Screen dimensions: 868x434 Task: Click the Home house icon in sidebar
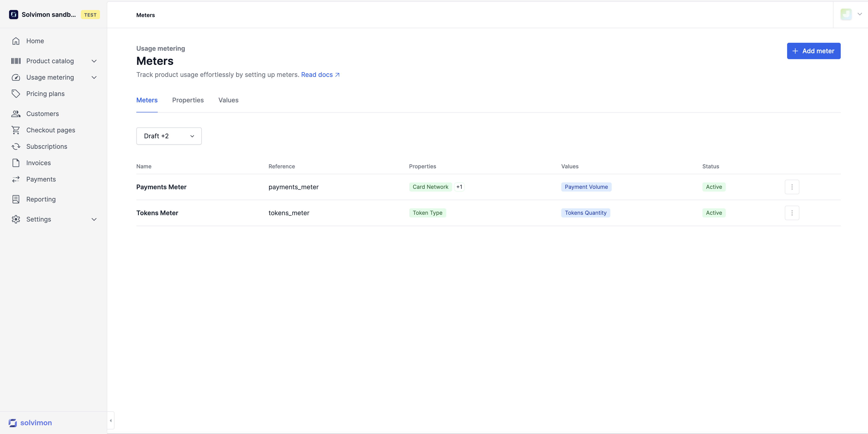pyautogui.click(x=16, y=41)
